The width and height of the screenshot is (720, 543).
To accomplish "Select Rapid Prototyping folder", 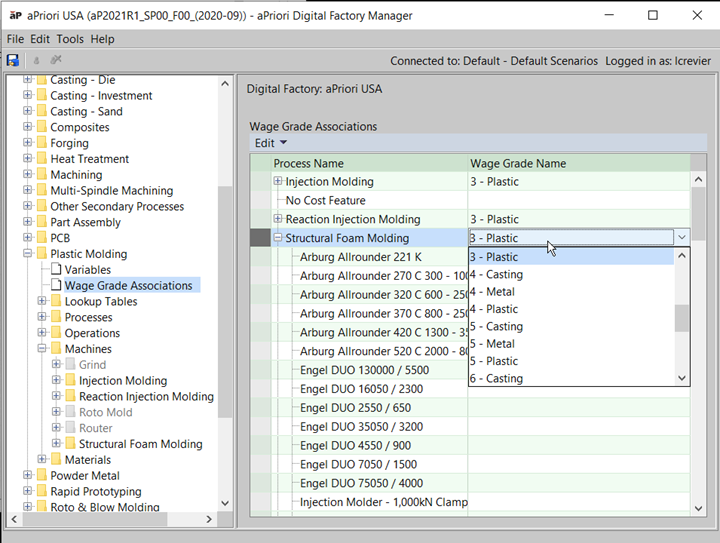I will click(96, 492).
